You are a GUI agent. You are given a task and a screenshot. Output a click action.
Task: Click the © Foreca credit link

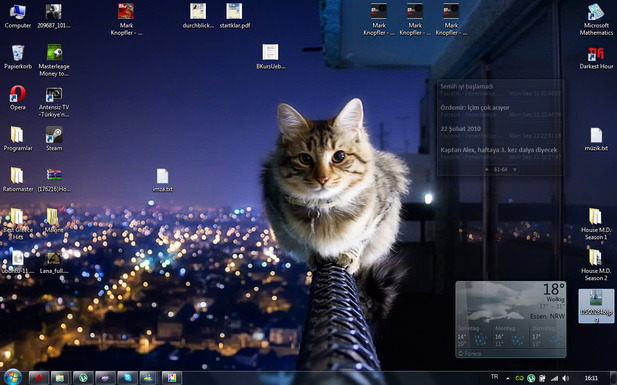[470, 354]
